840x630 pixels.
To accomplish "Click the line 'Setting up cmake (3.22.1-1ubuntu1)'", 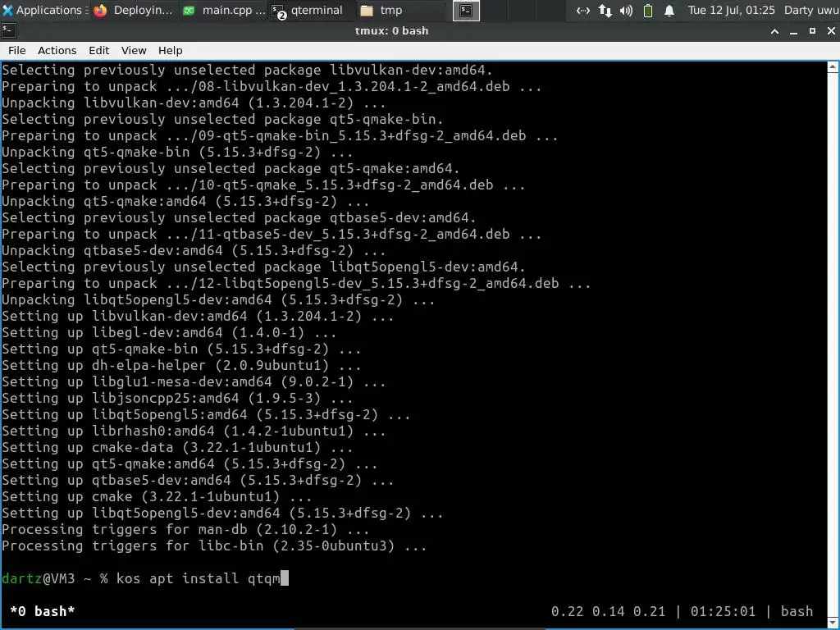I will 157,496.
